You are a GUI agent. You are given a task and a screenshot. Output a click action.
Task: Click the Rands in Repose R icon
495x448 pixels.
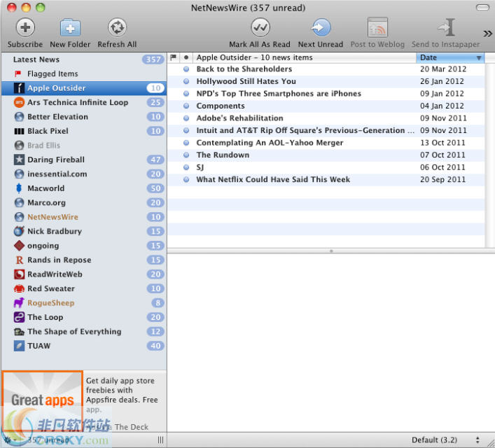(x=20, y=260)
